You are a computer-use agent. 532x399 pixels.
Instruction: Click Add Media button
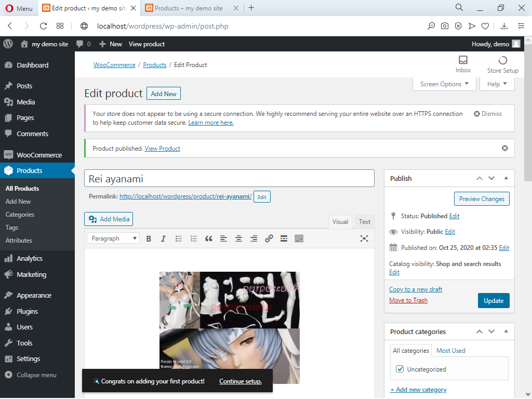pos(109,219)
